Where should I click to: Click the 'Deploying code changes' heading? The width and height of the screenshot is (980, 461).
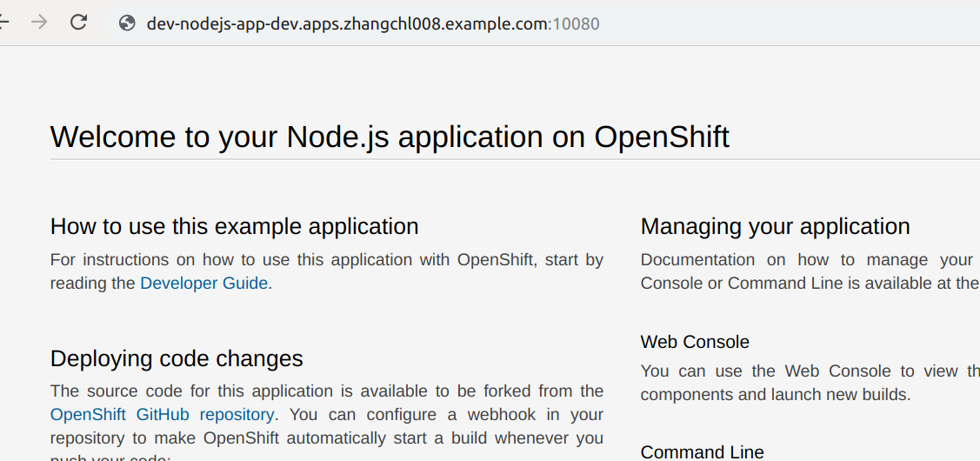(177, 358)
